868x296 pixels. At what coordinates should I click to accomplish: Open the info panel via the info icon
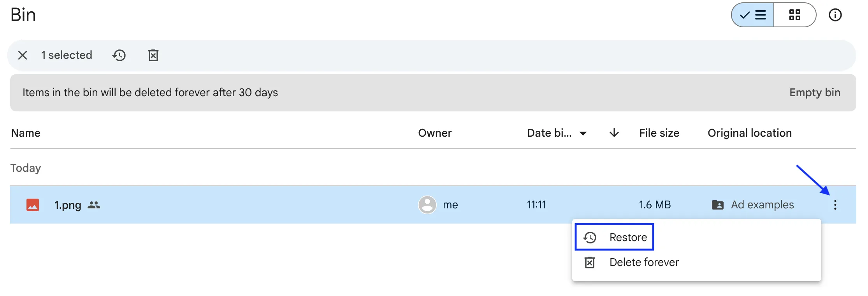point(835,15)
